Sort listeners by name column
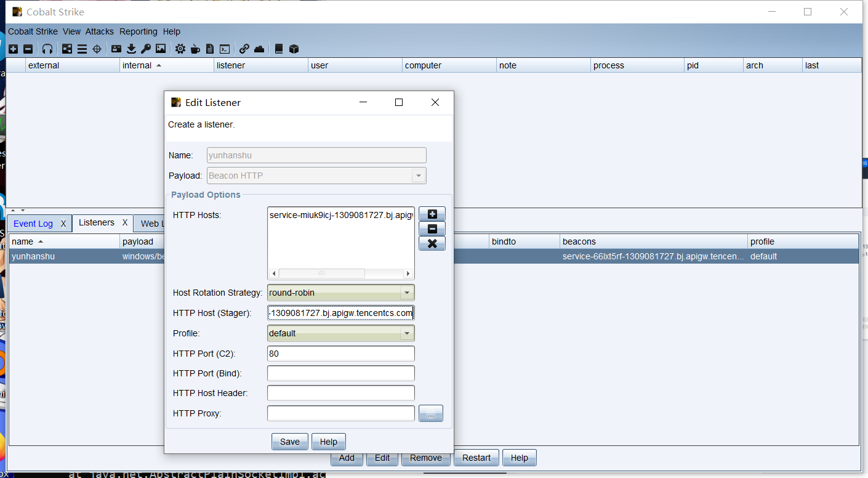The width and height of the screenshot is (868, 478). click(64, 241)
